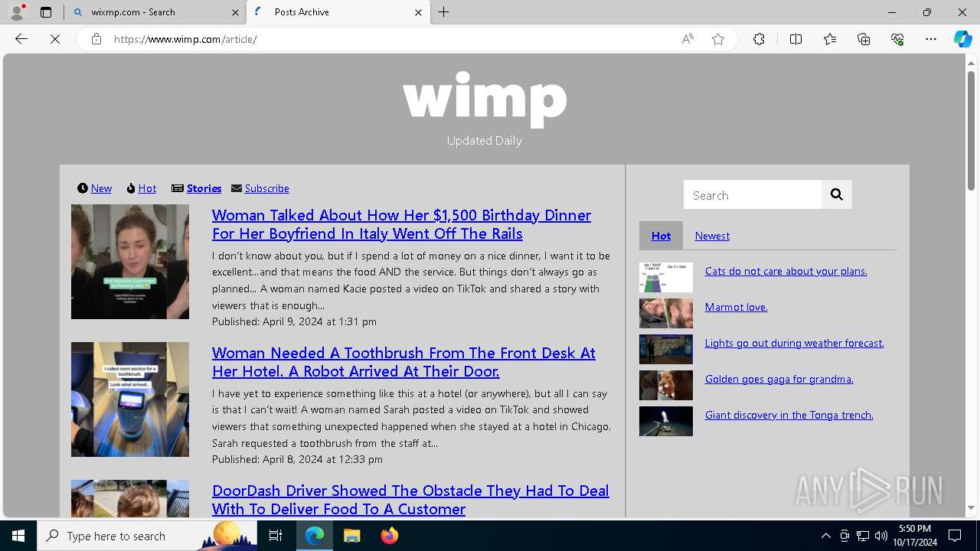
Task: Enable Split screen view
Action: (x=795, y=39)
